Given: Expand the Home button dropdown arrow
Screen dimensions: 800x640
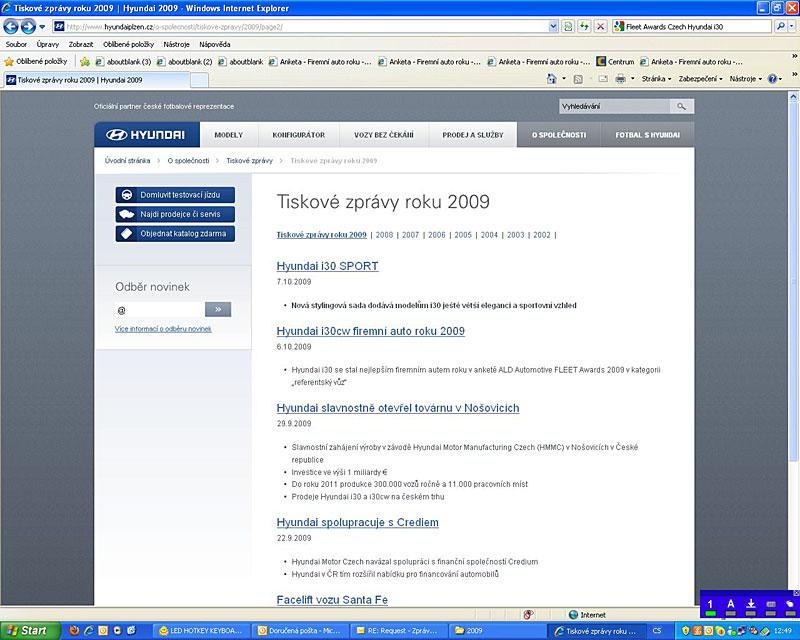Looking at the screenshot, I should 564,79.
